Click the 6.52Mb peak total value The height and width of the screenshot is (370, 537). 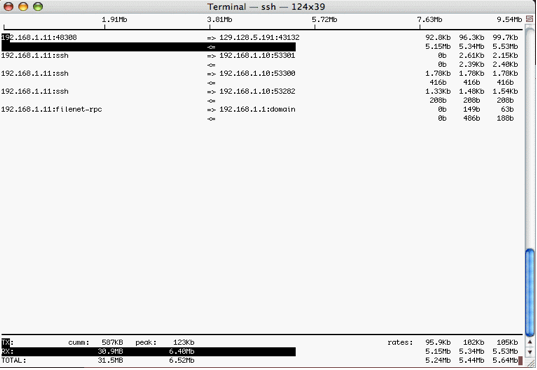(x=182, y=360)
